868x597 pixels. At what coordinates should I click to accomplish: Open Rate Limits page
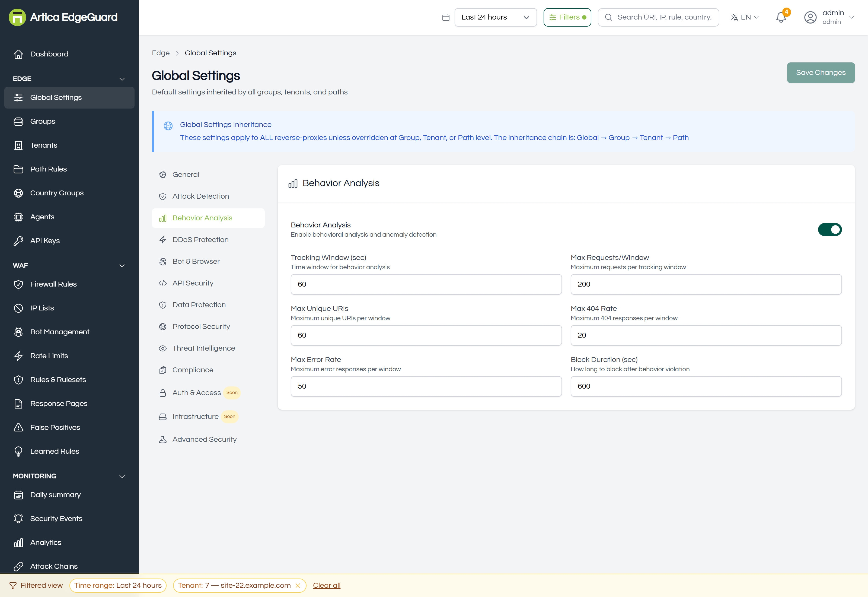69,356
